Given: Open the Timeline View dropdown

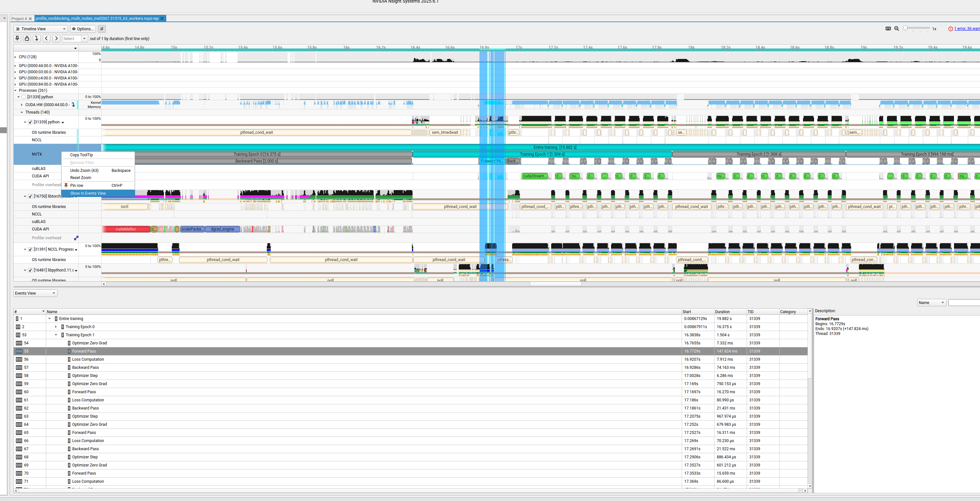Looking at the screenshot, I should pyautogui.click(x=40, y=29).
